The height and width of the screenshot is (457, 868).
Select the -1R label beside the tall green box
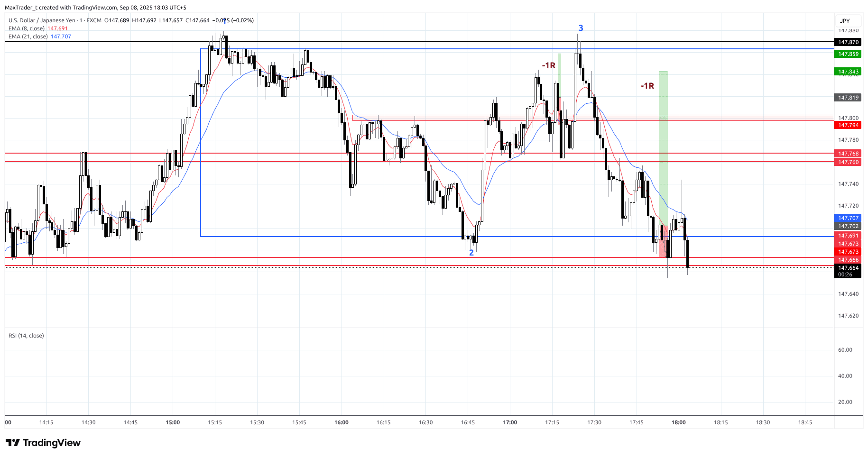[647, 86]
